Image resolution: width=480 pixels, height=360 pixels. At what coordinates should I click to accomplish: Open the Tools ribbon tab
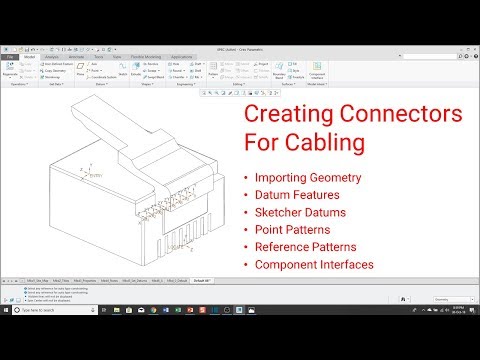[99, 57]
